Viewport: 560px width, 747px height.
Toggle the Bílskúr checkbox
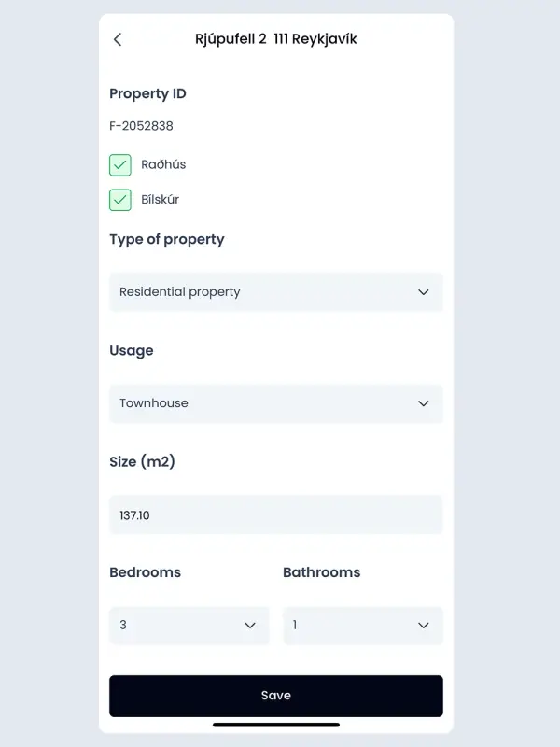click(120, 200)
